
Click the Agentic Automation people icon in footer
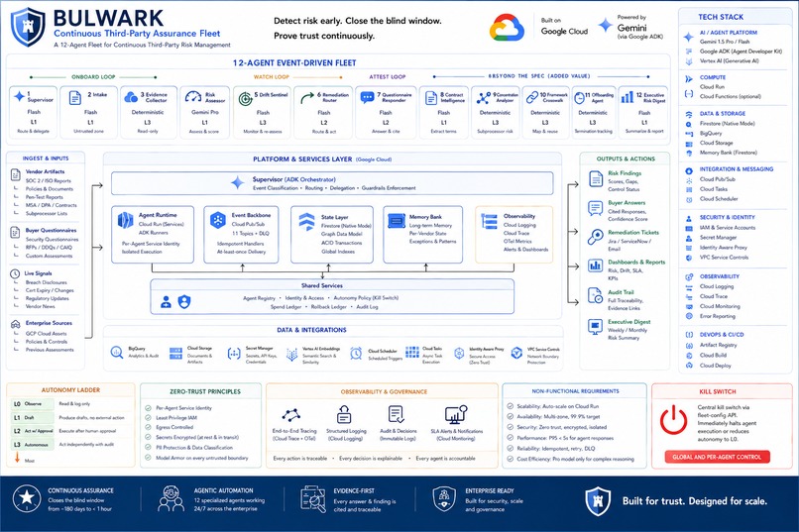click(171, 498)
